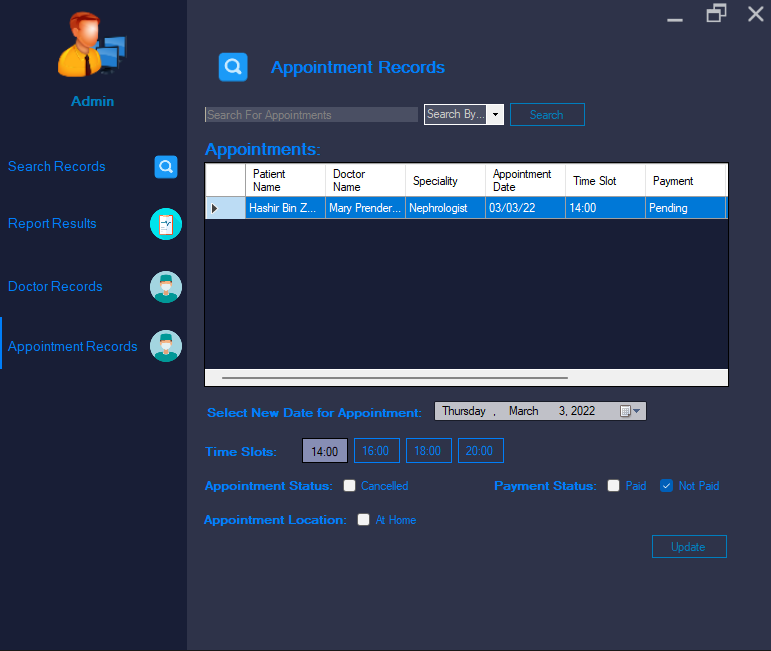Screen dimensions: 771x651
Task: Open the calendar icon in date picker
Action: click(625, 411)
